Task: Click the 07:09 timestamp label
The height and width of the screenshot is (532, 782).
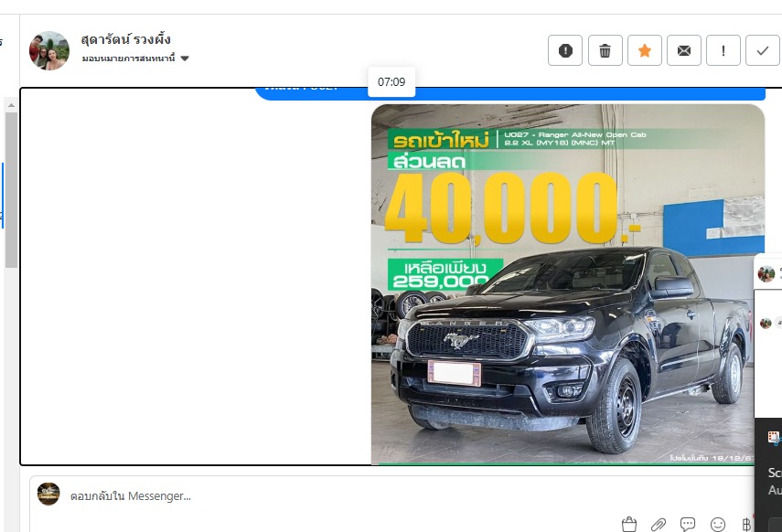Action: pos(391,81)
